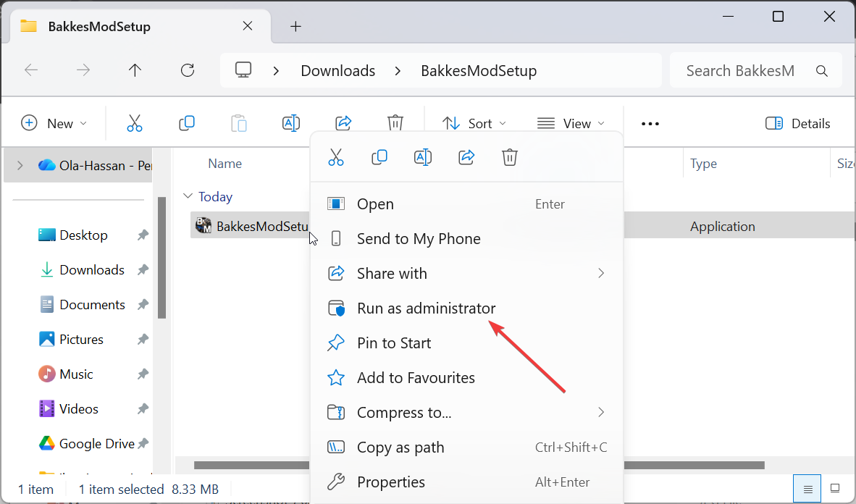
Task: Open Downloads in the sidebar
Action: [x=92, y=270]
